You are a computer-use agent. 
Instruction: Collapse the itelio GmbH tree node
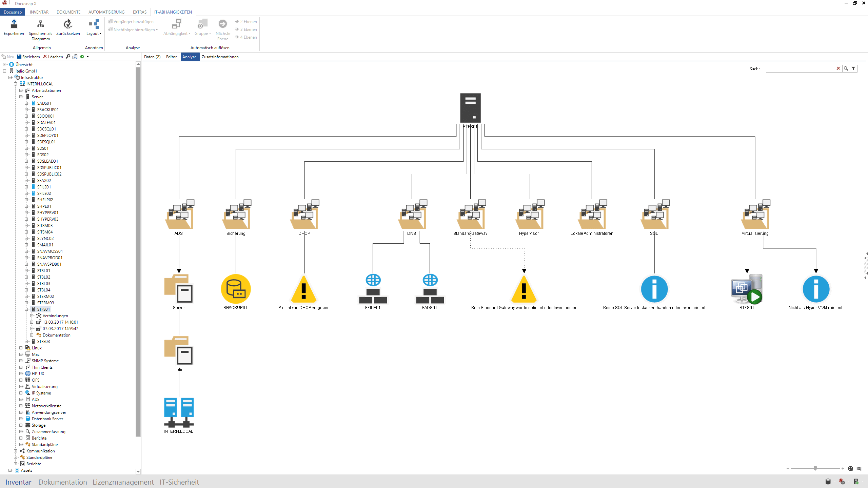pos(5,71)
